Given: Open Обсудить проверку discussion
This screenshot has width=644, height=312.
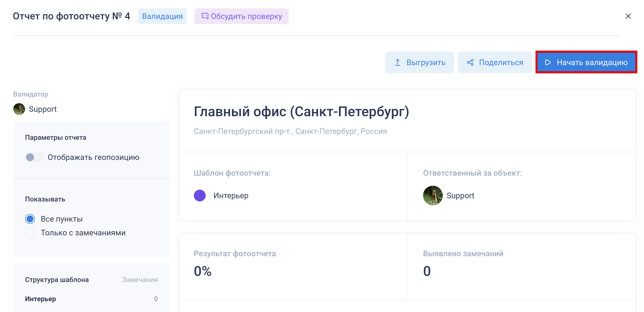Looking at the screenshot, I should click(241, 16).
